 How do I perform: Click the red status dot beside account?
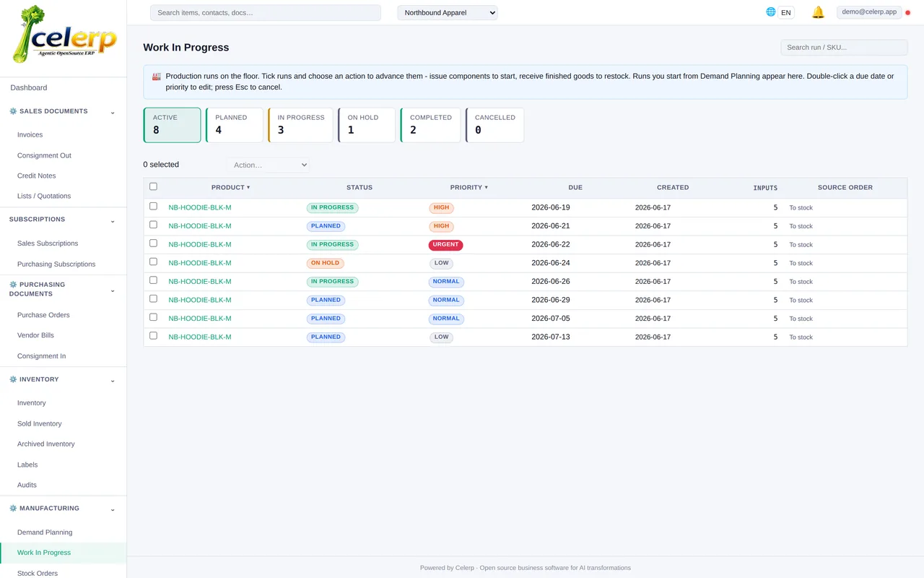pos(908,13)
